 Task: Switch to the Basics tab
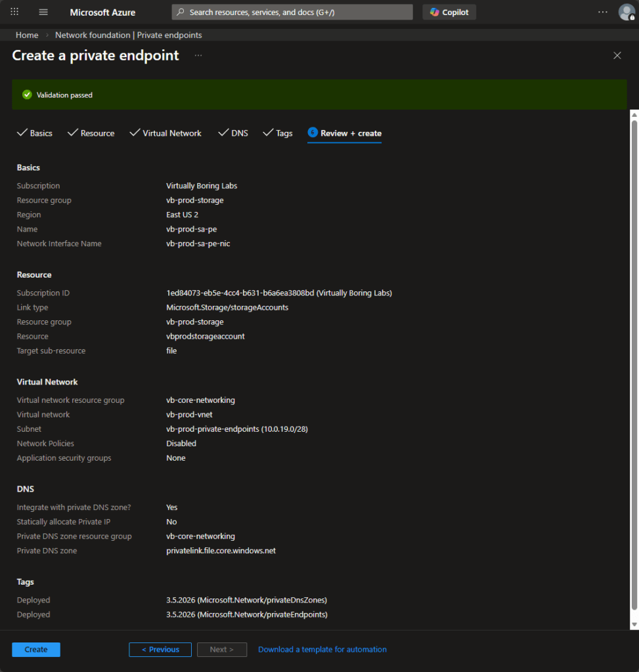click(35, 133)
